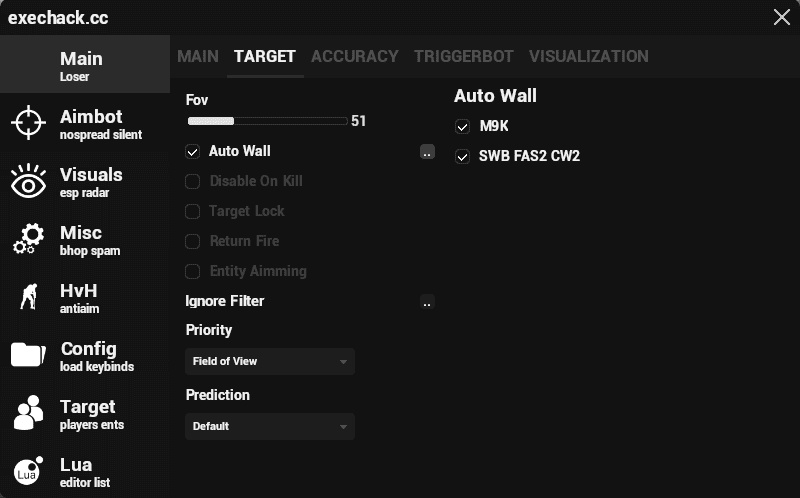The width and height of the screenshot is (800, 498).
Task: Toggle the SWB FAS2 CW2 checkbox
Action: [x=462, y=157]
